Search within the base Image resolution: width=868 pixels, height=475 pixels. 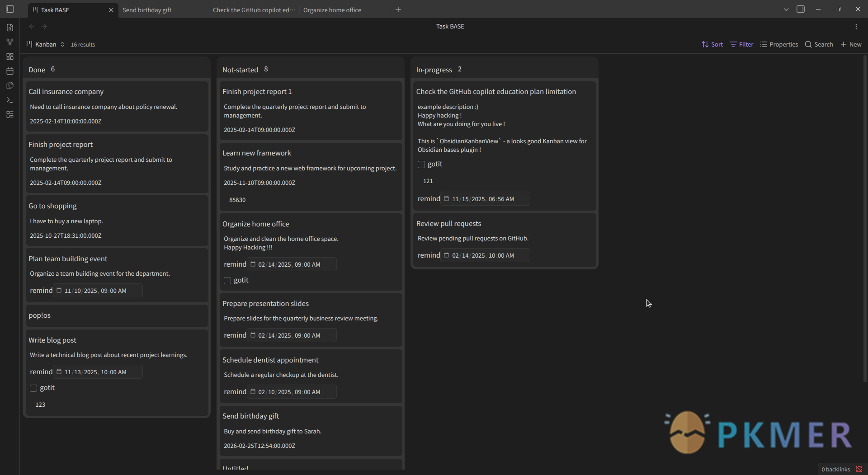pyautogui.click(x=819, y=44)
